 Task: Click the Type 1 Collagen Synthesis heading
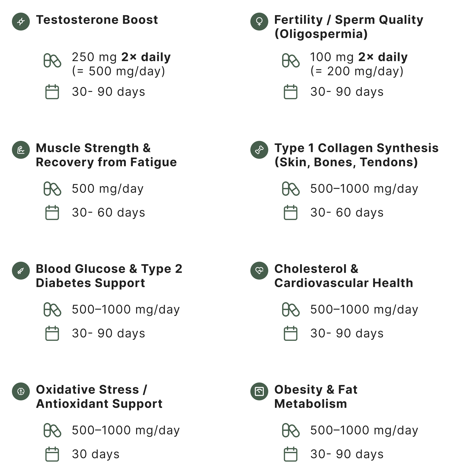356,155
